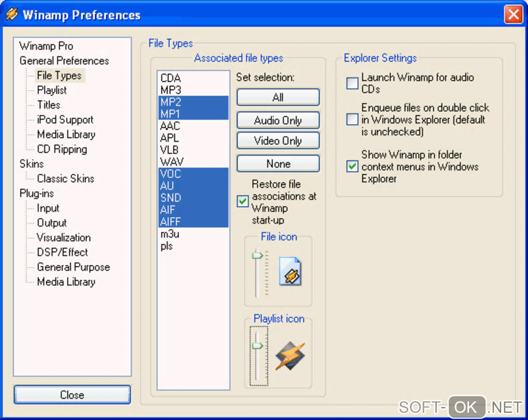Click the All selection button
Screen dimensions: 528x420
click(x=278, y=97)
